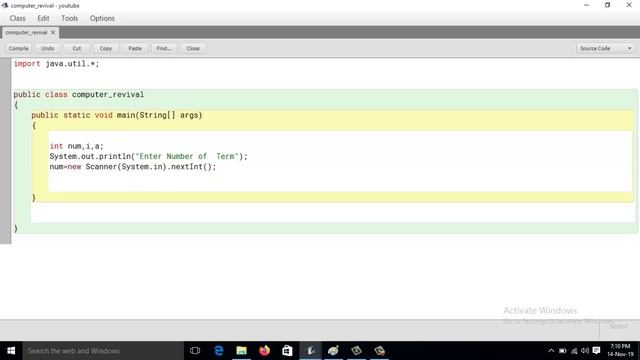Click the System.out.println statement line

click(x=149, y=156)
